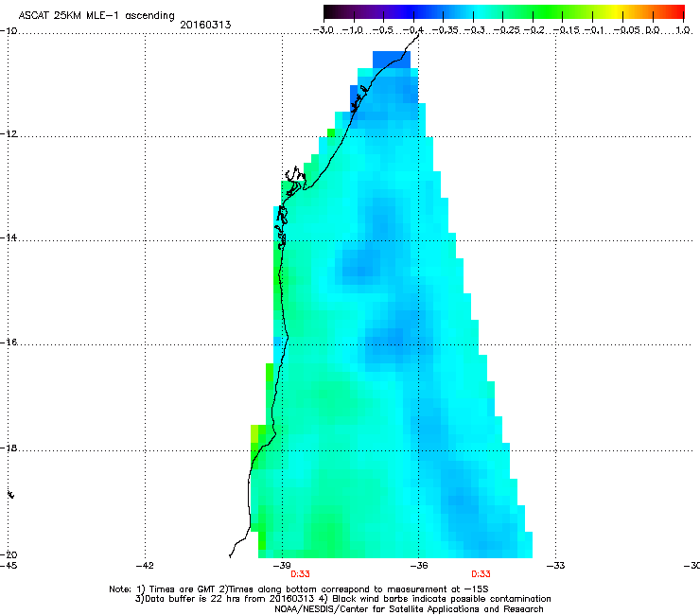Screen dimensions: 700x615
Task: Click the red "D:33" time label right of longitude -36
Action: [481, 574]
